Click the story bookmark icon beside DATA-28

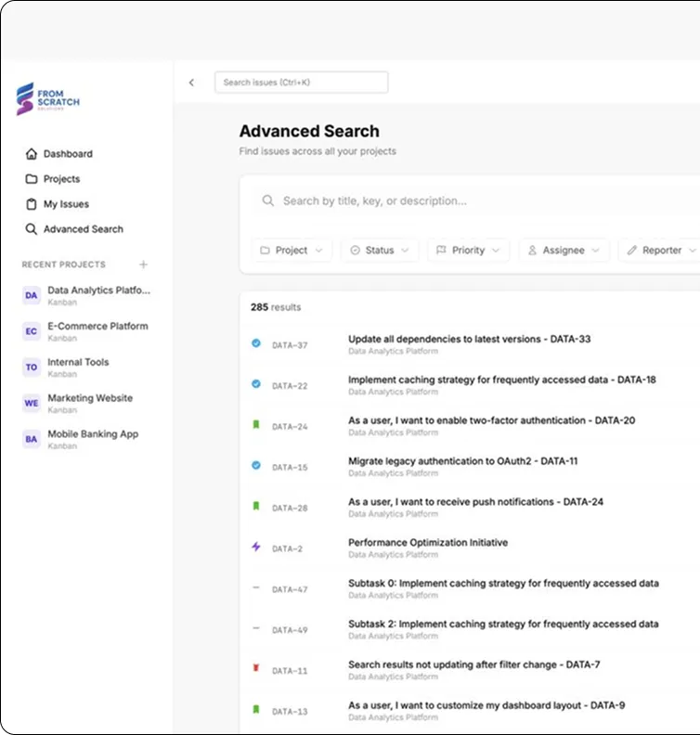point(256,507)
